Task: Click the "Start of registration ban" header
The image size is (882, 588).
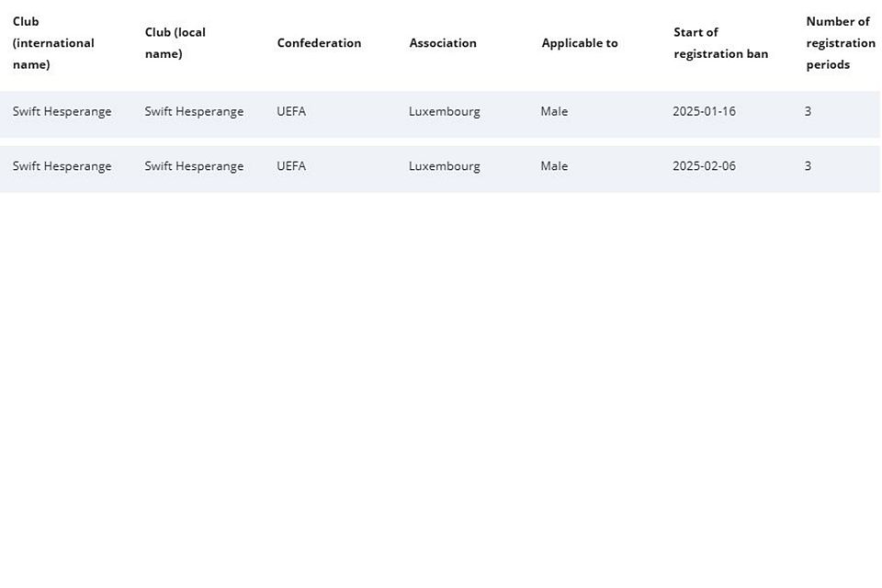Action: (720, 43)
